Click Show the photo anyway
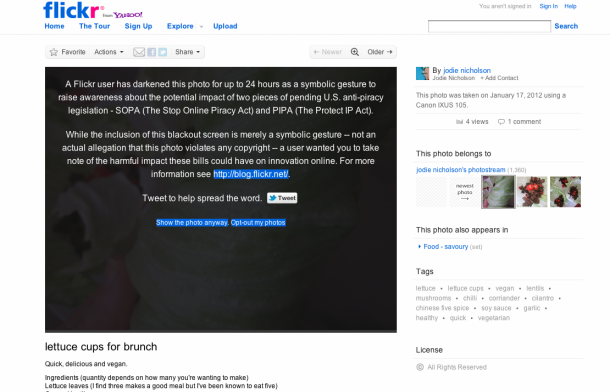This screenshot has width=610, height=392. [x=192, y=222]
